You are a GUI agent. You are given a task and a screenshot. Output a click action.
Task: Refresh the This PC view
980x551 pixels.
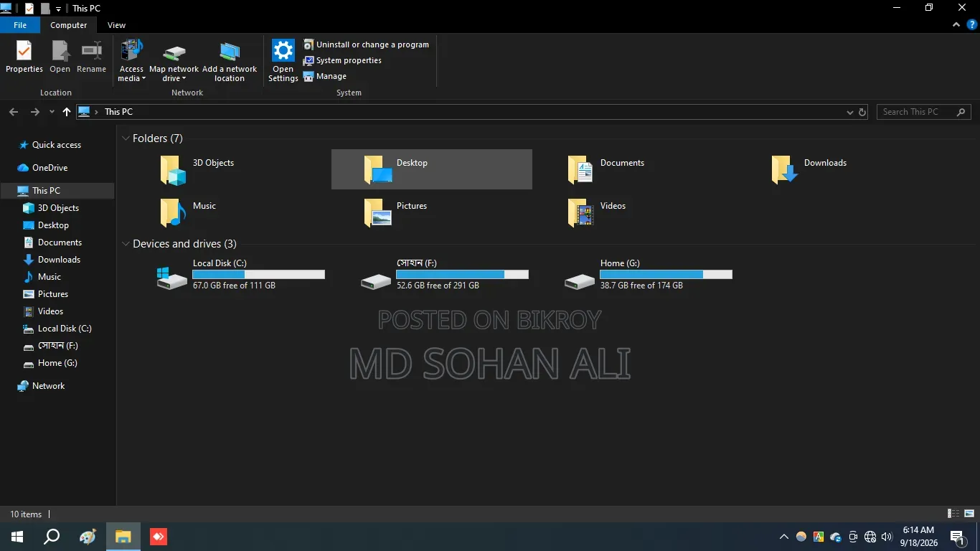point(862,112)
